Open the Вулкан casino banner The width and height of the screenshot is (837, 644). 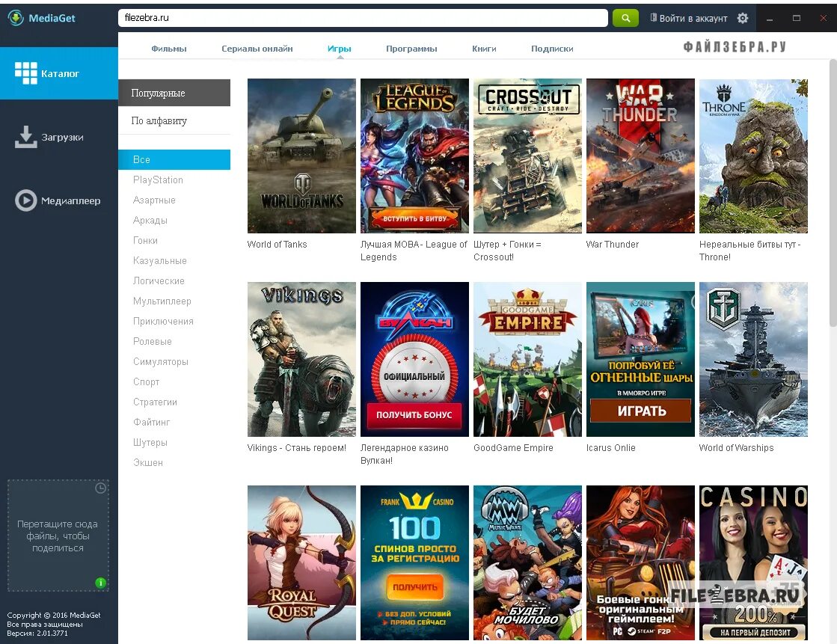415,359
